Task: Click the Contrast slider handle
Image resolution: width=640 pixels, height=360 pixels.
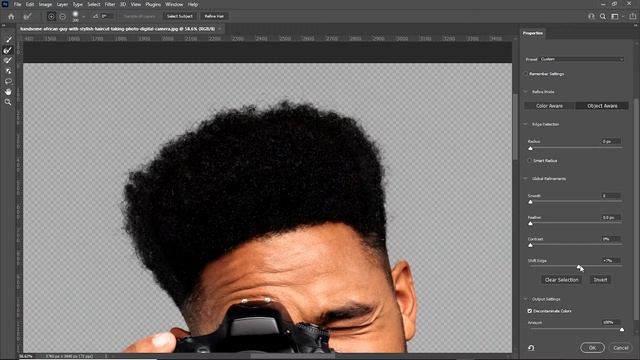Action: [530, 245]
